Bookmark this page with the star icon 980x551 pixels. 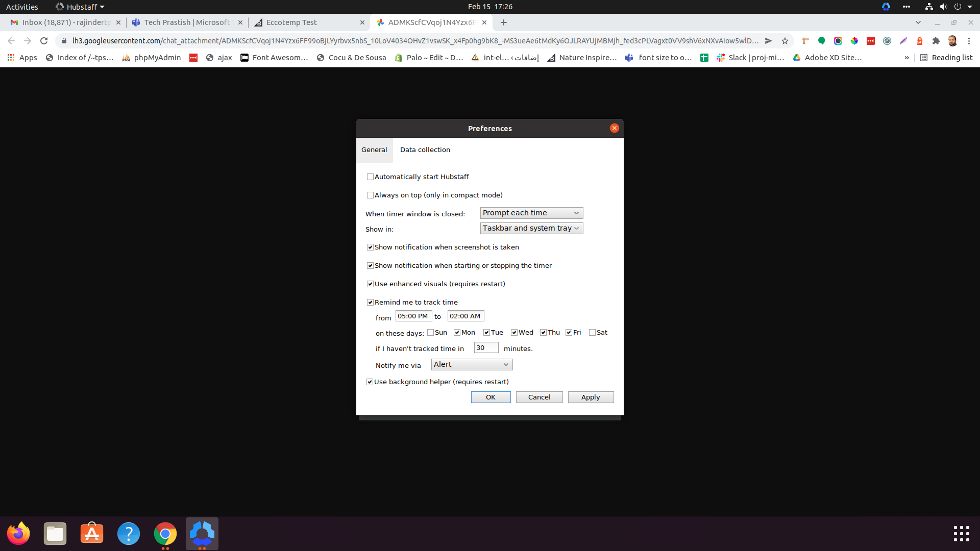click(x=785, y=41)
